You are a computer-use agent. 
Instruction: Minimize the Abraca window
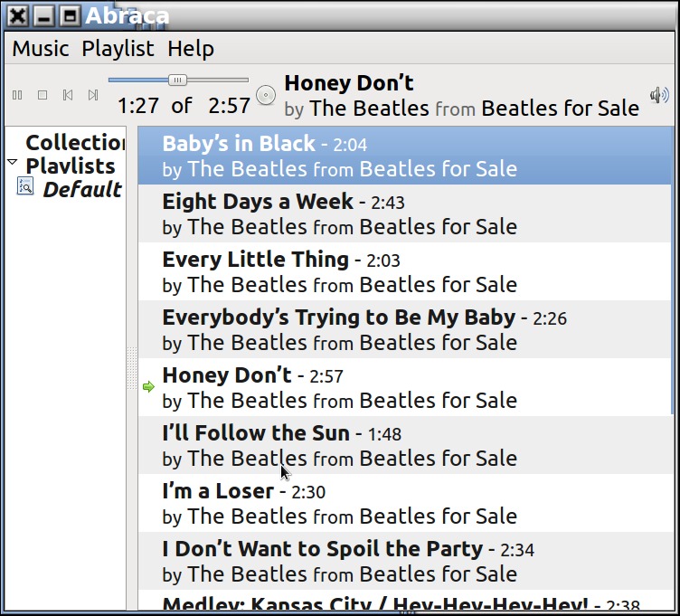[x=43, y=16]
